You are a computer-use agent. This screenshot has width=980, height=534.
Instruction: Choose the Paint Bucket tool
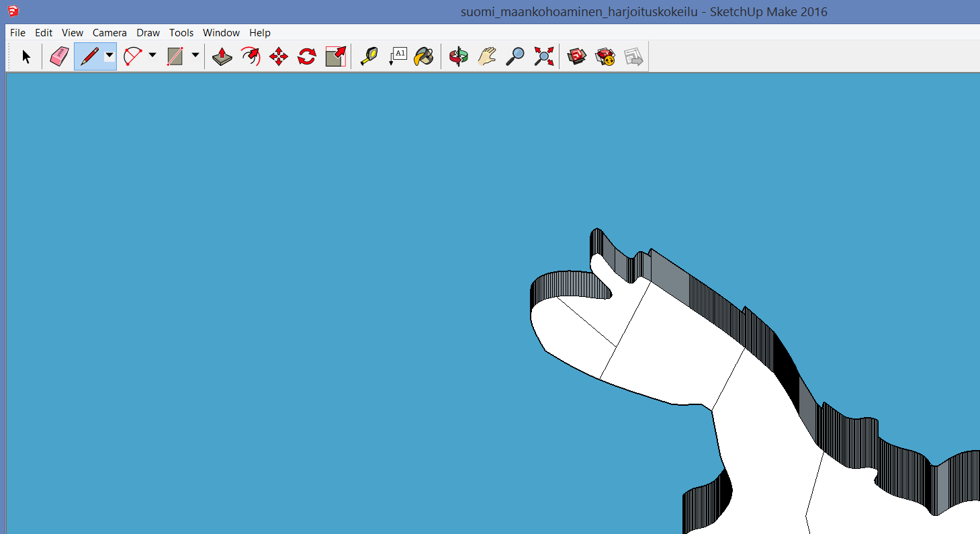coord(424,56)
